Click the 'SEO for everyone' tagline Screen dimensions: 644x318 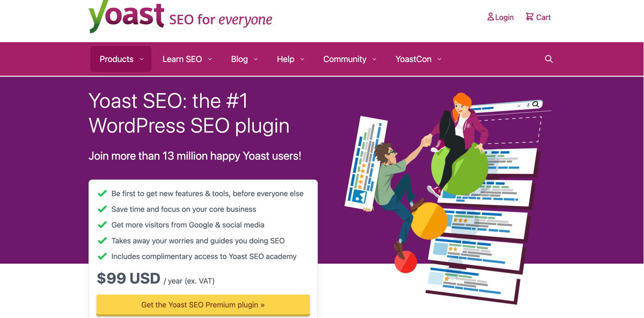tap(221, 19)
